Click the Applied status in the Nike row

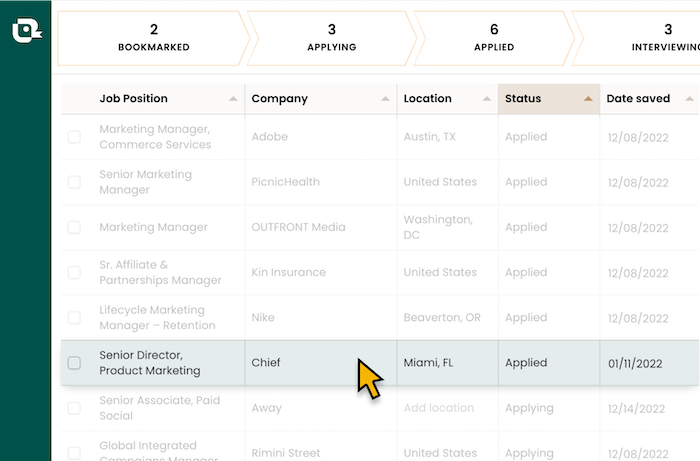[x=526, y=318]
